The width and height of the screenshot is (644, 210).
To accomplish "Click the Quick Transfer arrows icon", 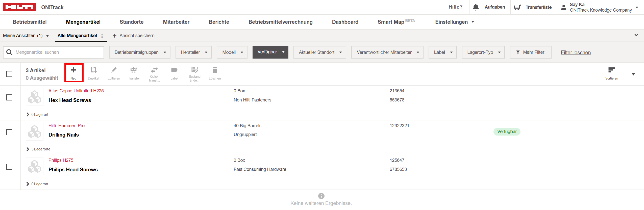I will [154, 70].
